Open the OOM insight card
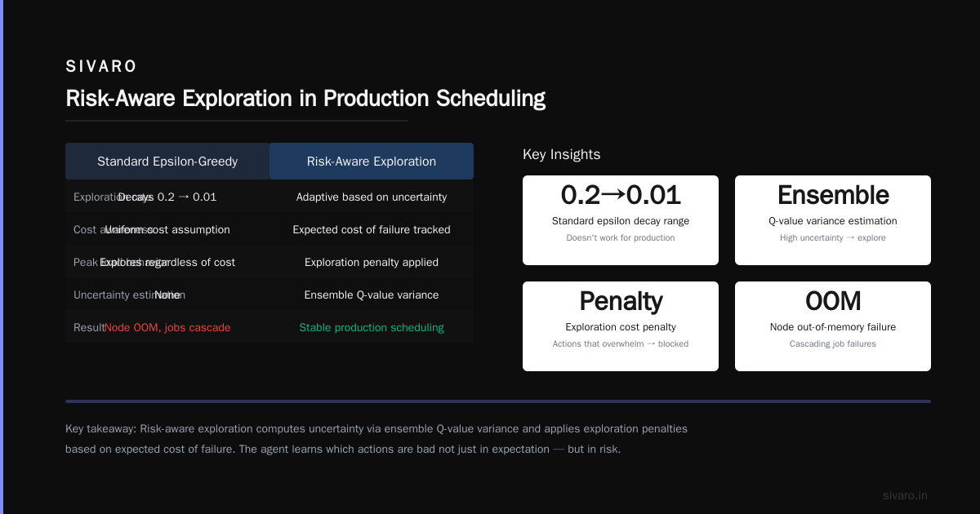 click(833, 326)
